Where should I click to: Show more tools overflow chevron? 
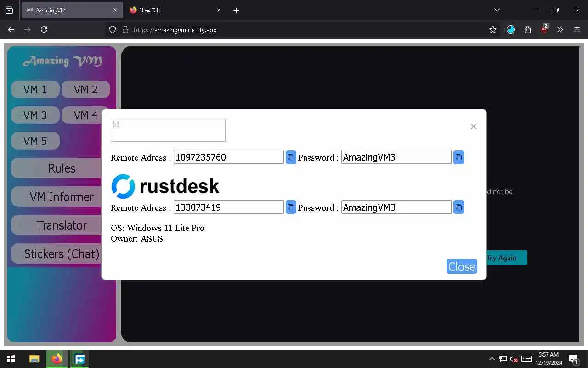point(560,29)
